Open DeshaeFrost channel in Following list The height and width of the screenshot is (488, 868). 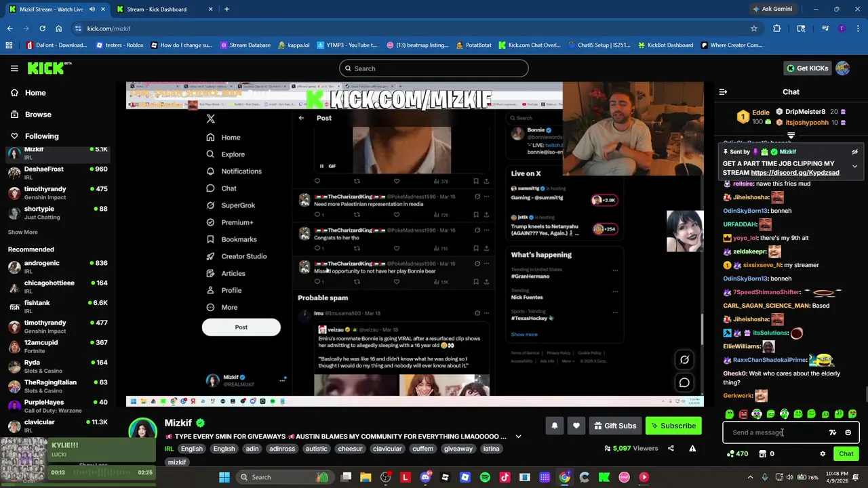pos(58,172)
